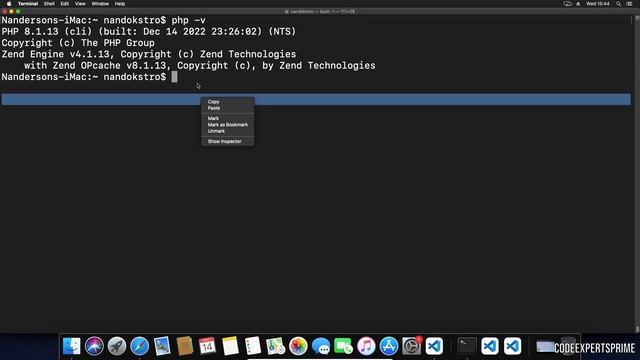Open the Apple menu
640x360 pixels.
tap(9, 4)
